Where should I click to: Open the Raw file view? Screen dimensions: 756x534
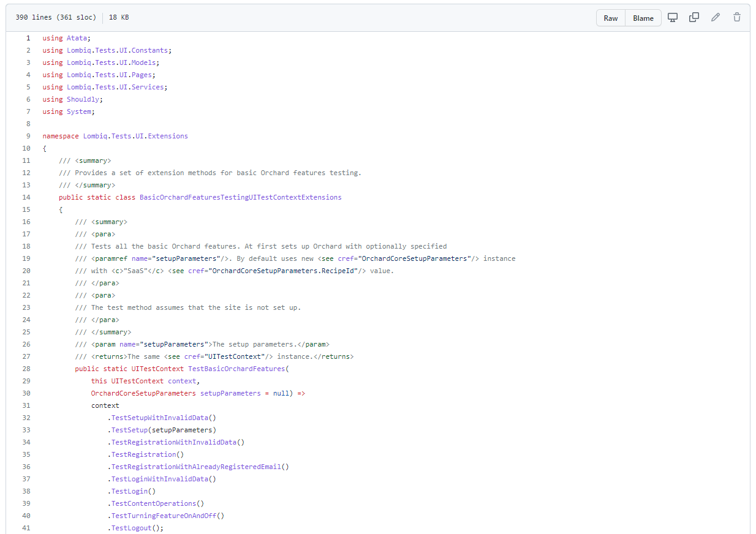pos(611,18)
